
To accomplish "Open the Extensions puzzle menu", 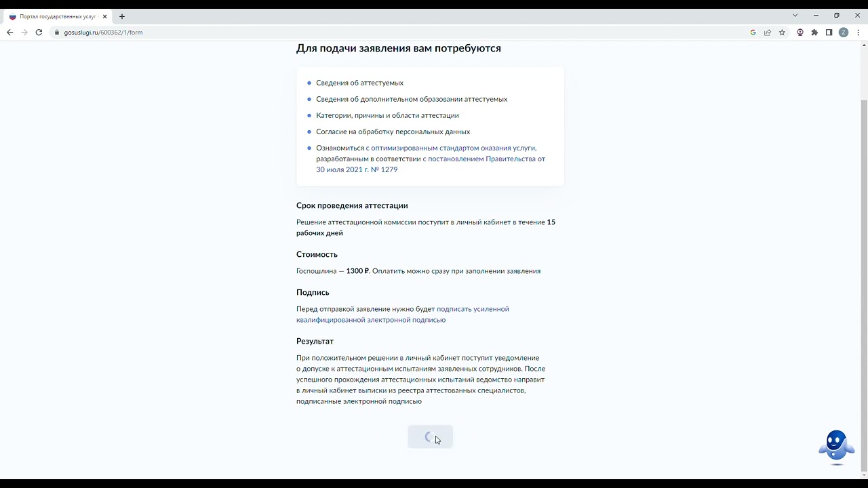I will click(814, 33).
